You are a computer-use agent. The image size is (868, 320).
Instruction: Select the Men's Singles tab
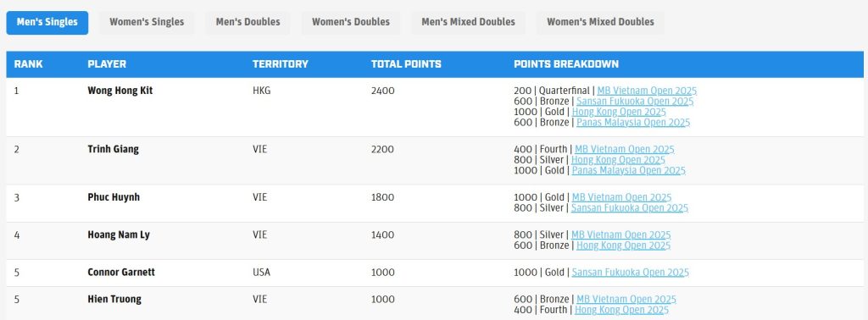(x=47, y=23)
